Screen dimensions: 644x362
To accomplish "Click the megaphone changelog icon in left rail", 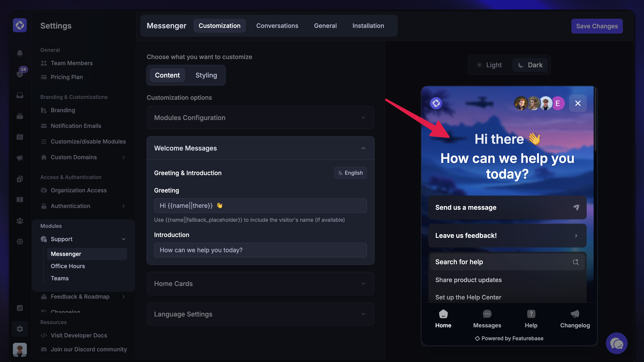I will pyautogui.click(x=20, y=158).
